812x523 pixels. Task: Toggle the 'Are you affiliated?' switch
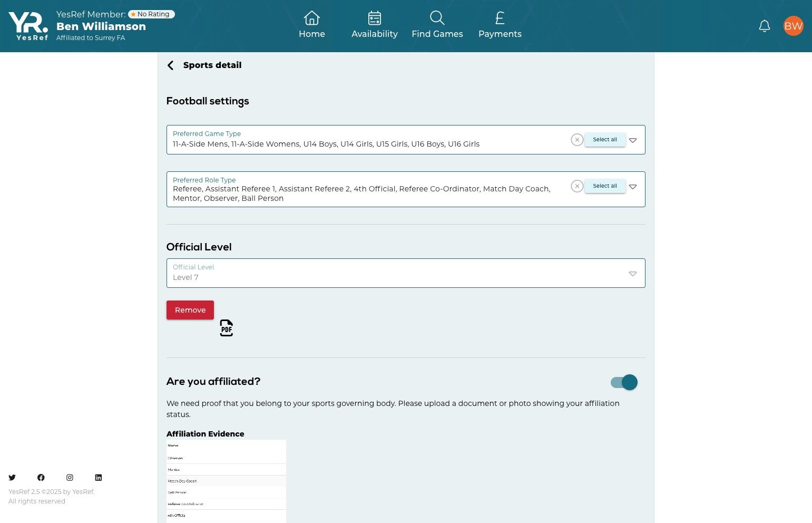pyautogui.click(x=624, y=382)
